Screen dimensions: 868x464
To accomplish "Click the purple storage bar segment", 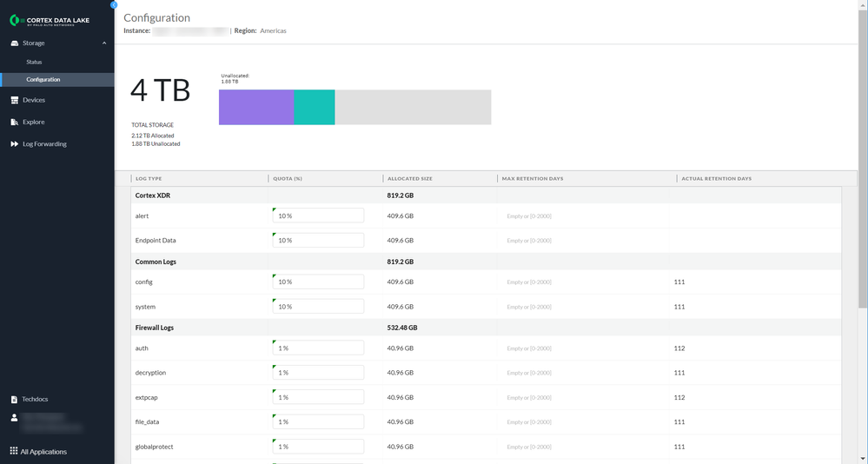I will point(255,107).
